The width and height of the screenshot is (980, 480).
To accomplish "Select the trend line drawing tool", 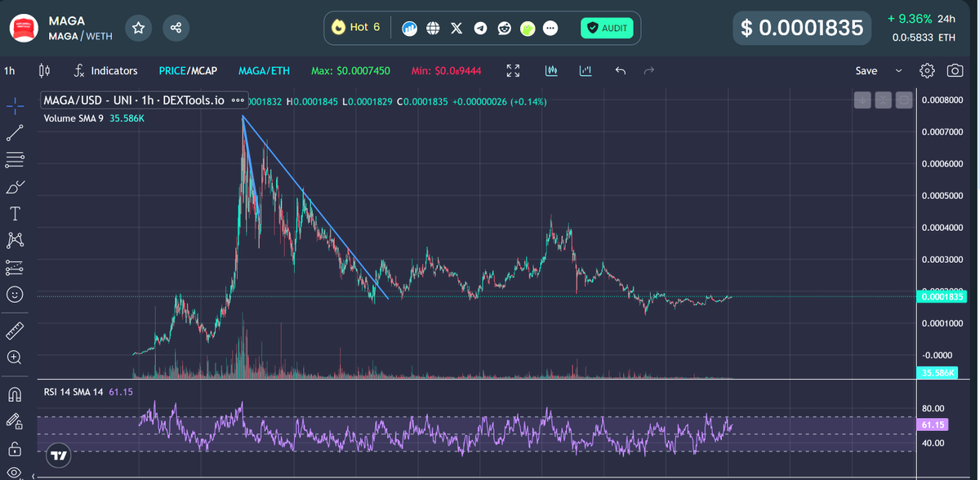I will [x=15, y=133].
